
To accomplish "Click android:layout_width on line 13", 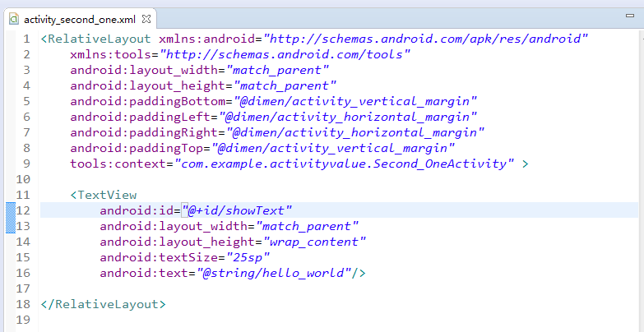I will 174,226.
